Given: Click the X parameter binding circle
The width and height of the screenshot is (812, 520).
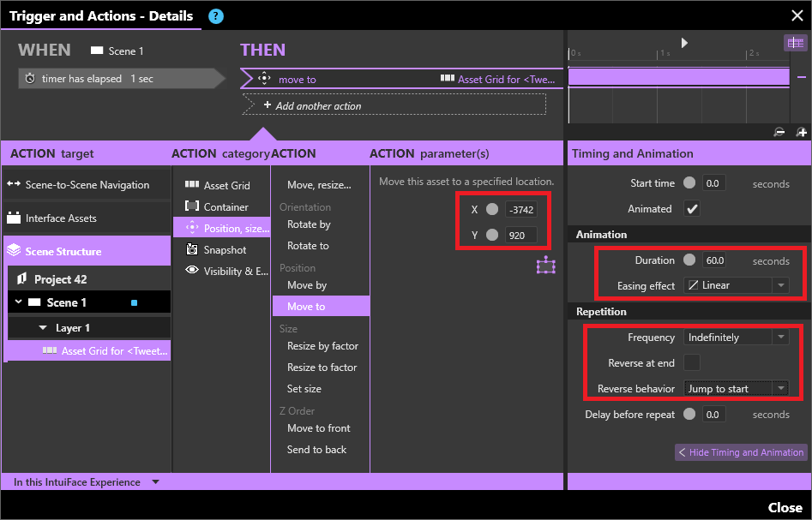Looking at the screenshot, I should (x=491, y=209).
